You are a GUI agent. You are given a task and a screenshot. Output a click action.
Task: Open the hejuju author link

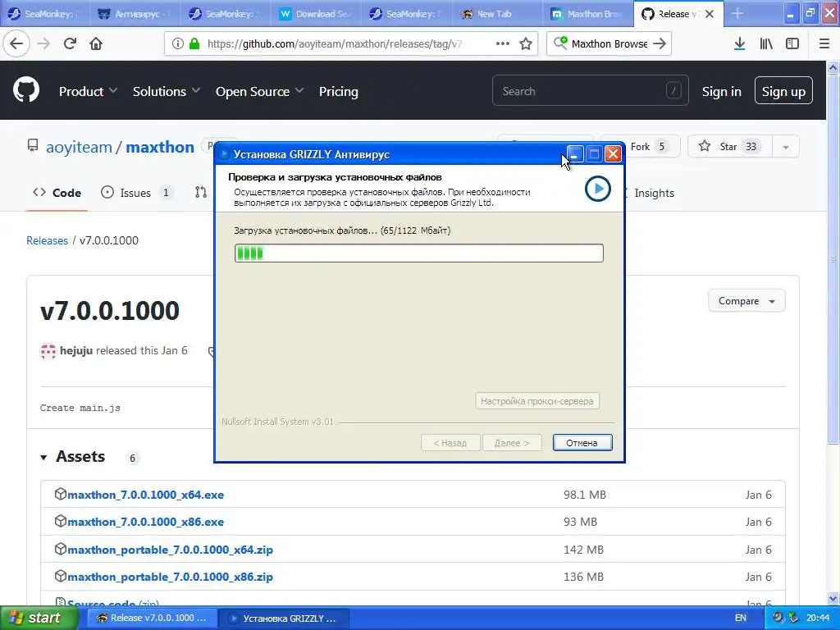[76, 350]
